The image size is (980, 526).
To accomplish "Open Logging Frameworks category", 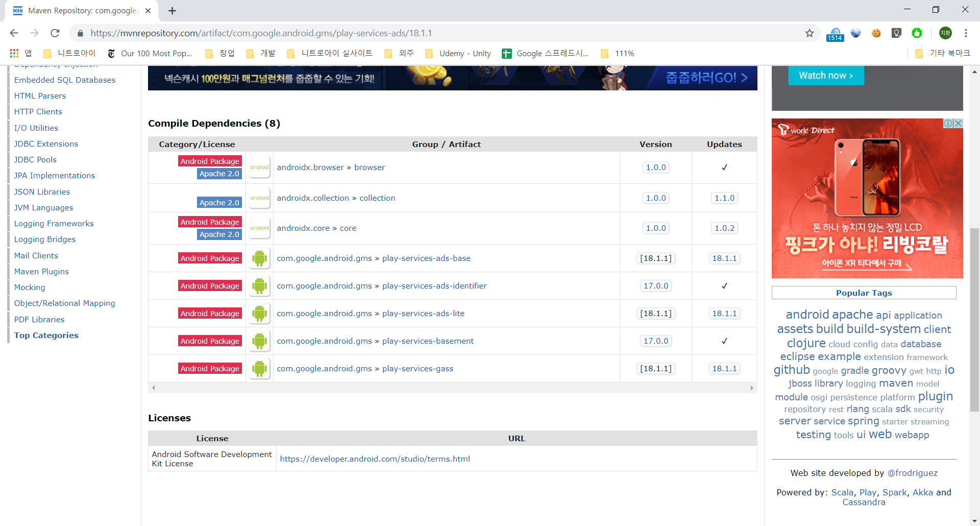I will coord(54,224).
